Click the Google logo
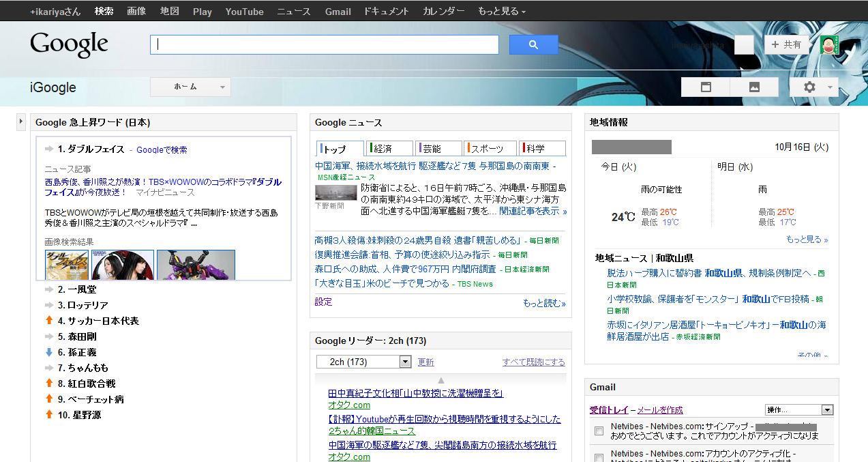This screenshot has width=868, height=462. tap(69, 45)
